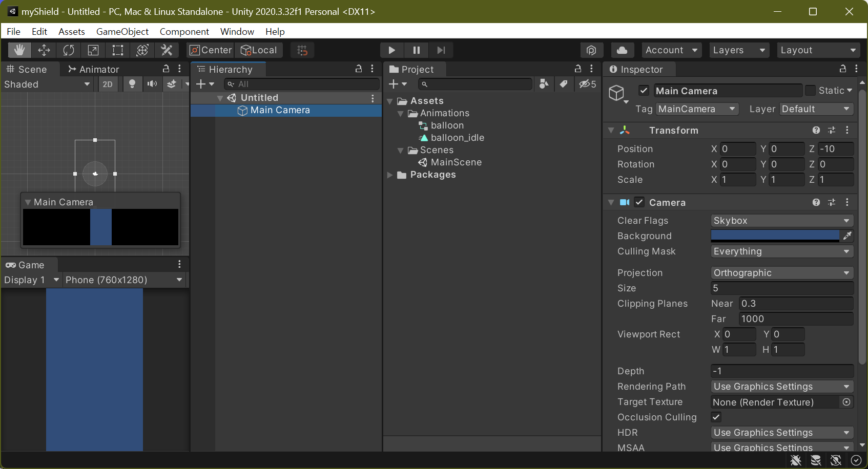Viewport: 868px width, 469px height.
Task: Open Camera component more options menu
Action: tap(847, 202)
